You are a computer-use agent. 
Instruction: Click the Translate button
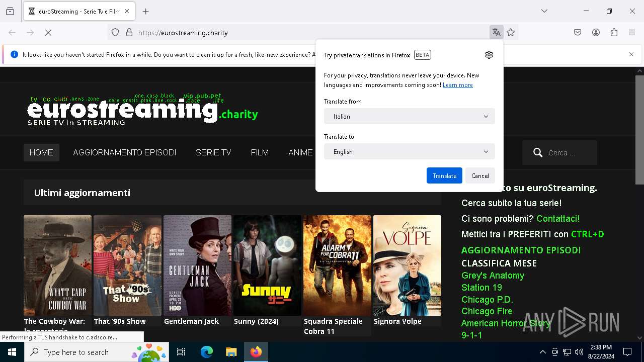(444, 175)
